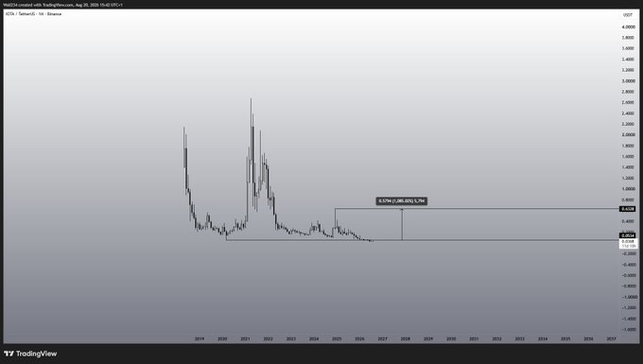This screenshot has height=364, width=643.
Task: Click the 2021 time axis label
Action: click(245, 339)
